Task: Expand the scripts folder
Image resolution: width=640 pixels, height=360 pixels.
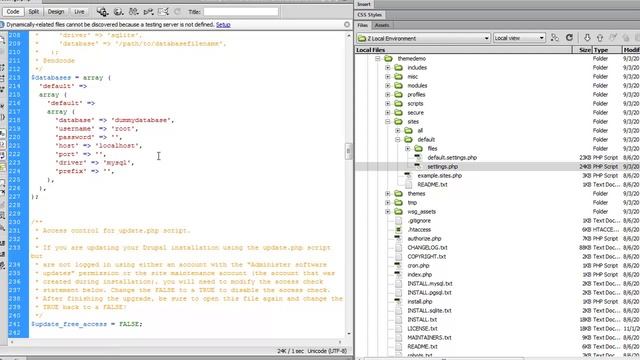Action: pyautogui.click(x=387, y=104)
